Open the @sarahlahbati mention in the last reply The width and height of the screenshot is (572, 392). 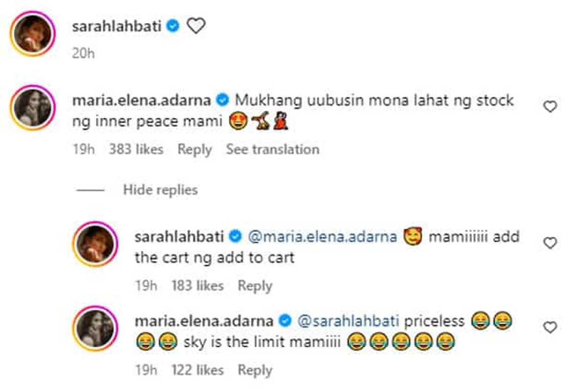coord(348,321)
